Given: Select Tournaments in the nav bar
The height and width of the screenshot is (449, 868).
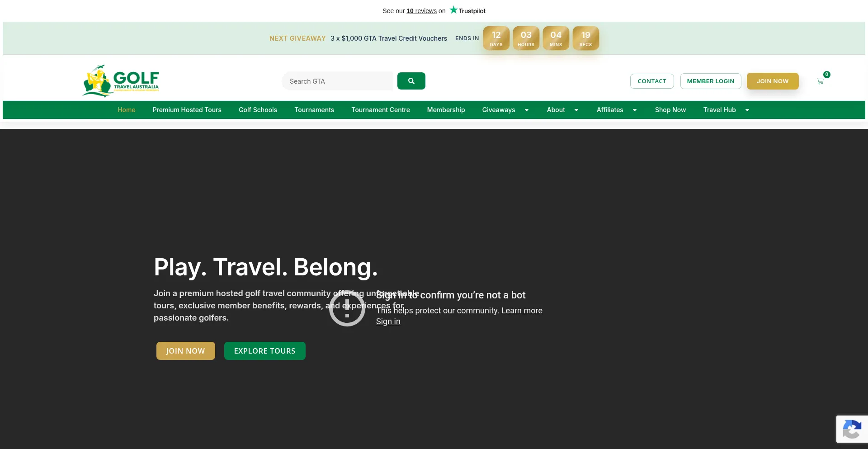Looking at the screenshot, I should [314, 110].
